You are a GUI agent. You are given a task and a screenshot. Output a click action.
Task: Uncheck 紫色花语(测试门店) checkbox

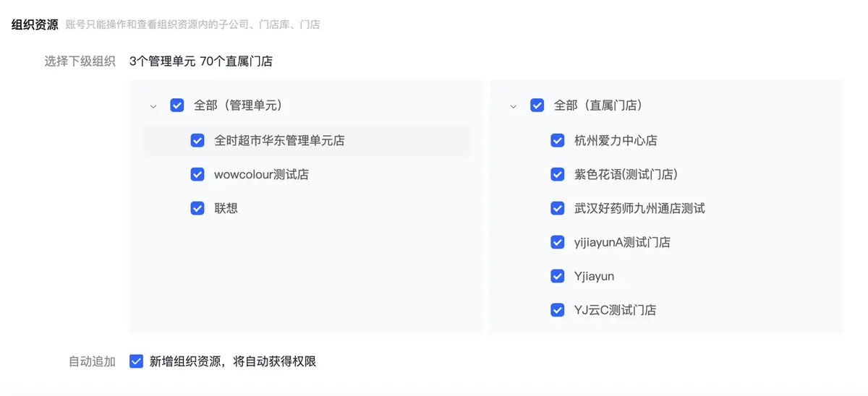pos(558,174)
